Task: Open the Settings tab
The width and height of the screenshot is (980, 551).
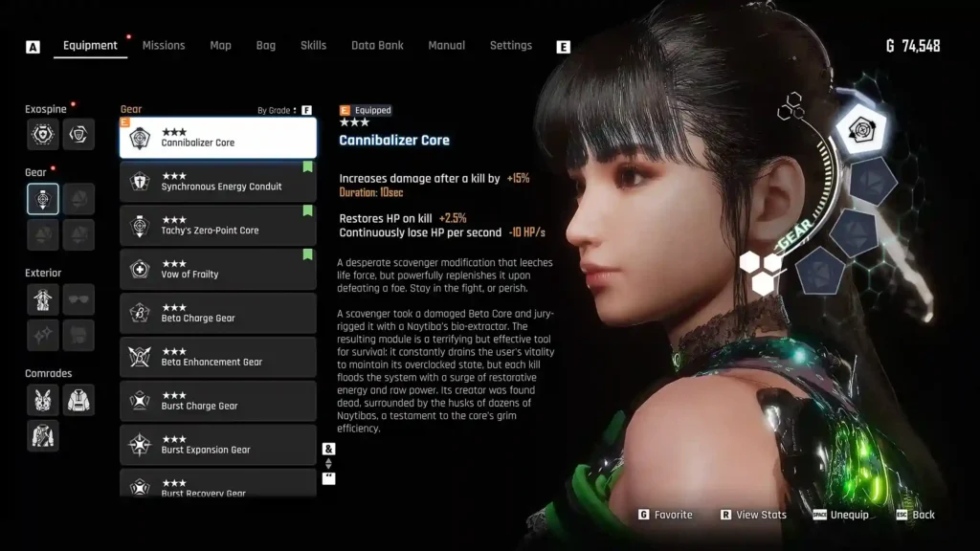Action: [511, 46]
